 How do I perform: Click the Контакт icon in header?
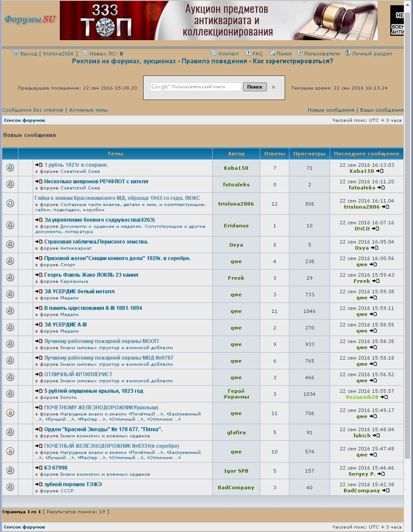click(x=214, y=53)
